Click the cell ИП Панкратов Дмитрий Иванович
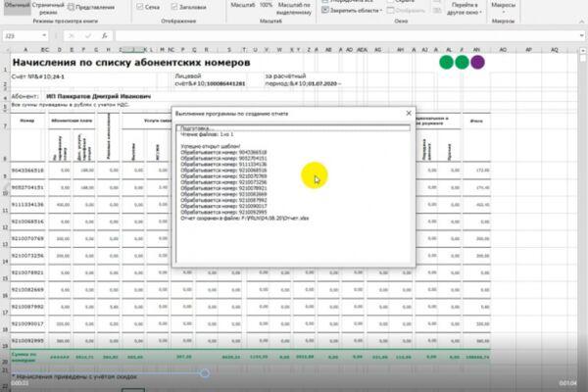Screen dimensions: 588x392 98,96
